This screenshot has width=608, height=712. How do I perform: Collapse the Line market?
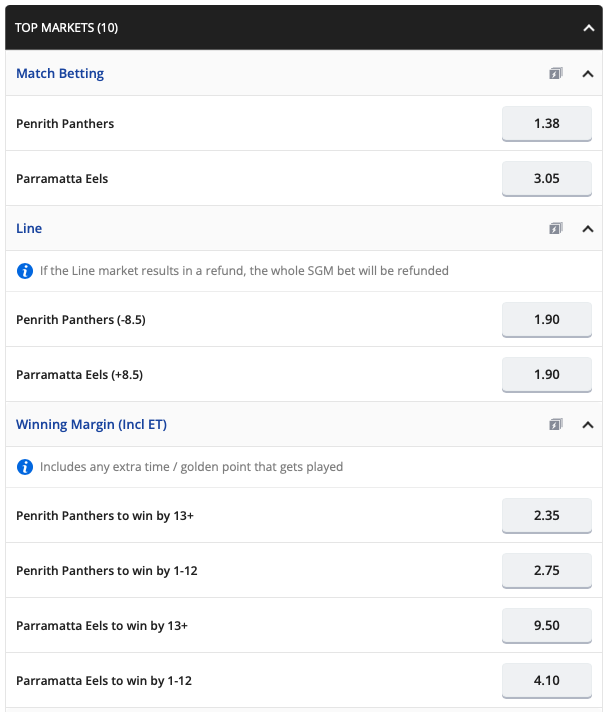pos(588,228)
